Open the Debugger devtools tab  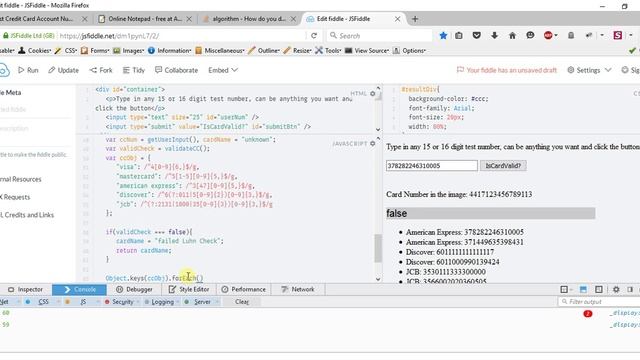coord(134,289)
